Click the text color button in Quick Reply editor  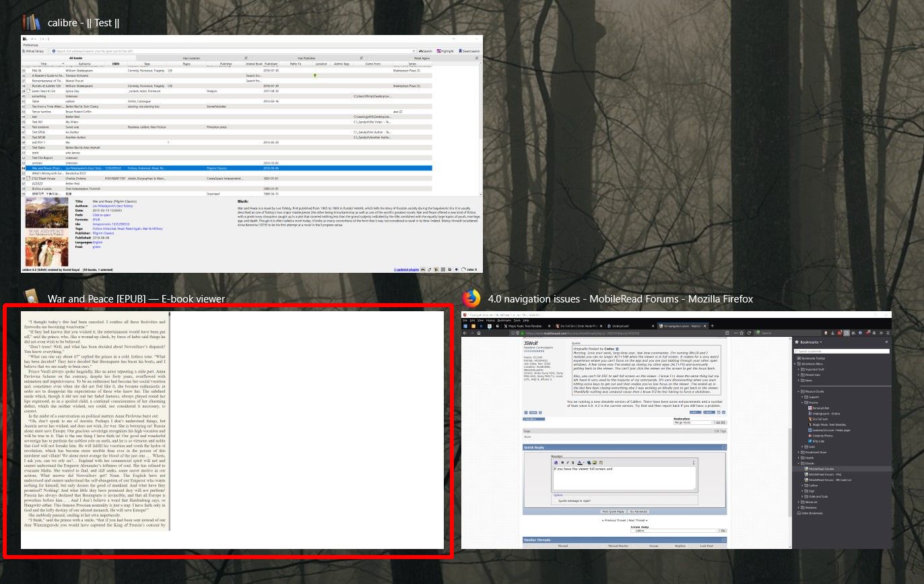coord(580,463)
